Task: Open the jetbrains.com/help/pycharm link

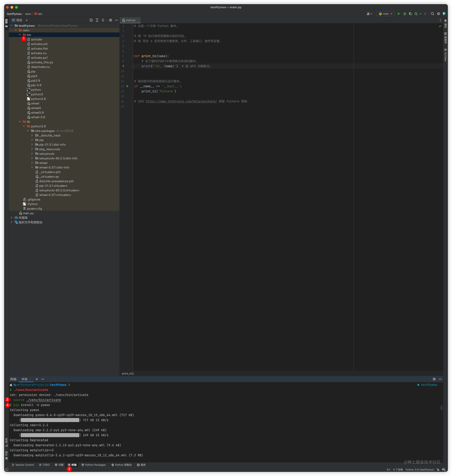Action: [181, 101]
